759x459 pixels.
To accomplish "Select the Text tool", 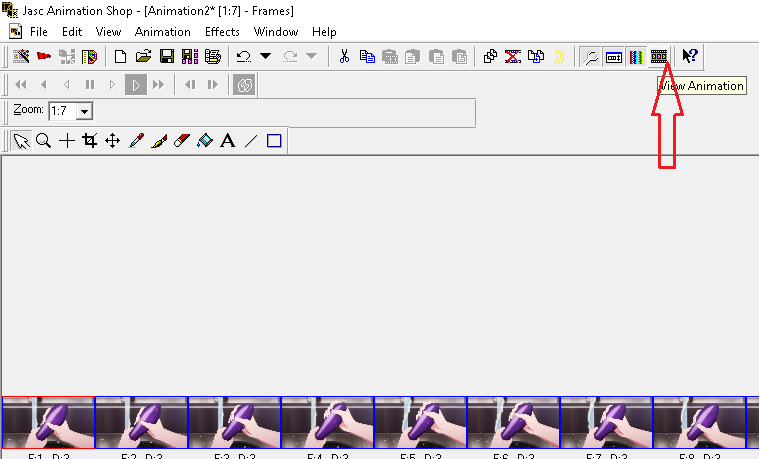I will tap(228, 141).
